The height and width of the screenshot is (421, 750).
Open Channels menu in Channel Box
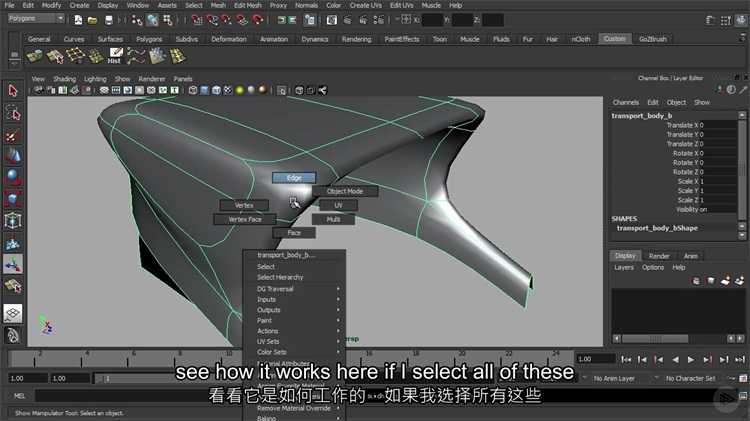click(x=626, y=102)
